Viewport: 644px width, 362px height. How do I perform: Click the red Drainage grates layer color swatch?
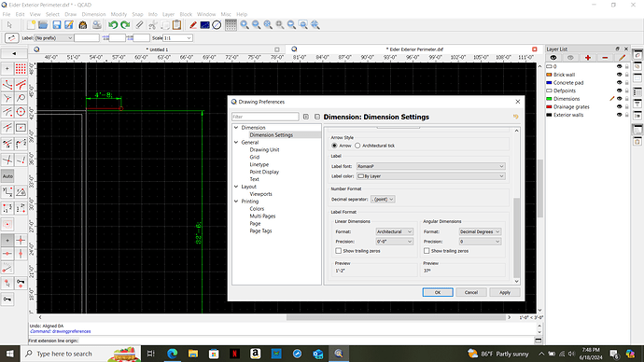pyautogui.click(x=549, y=106)
